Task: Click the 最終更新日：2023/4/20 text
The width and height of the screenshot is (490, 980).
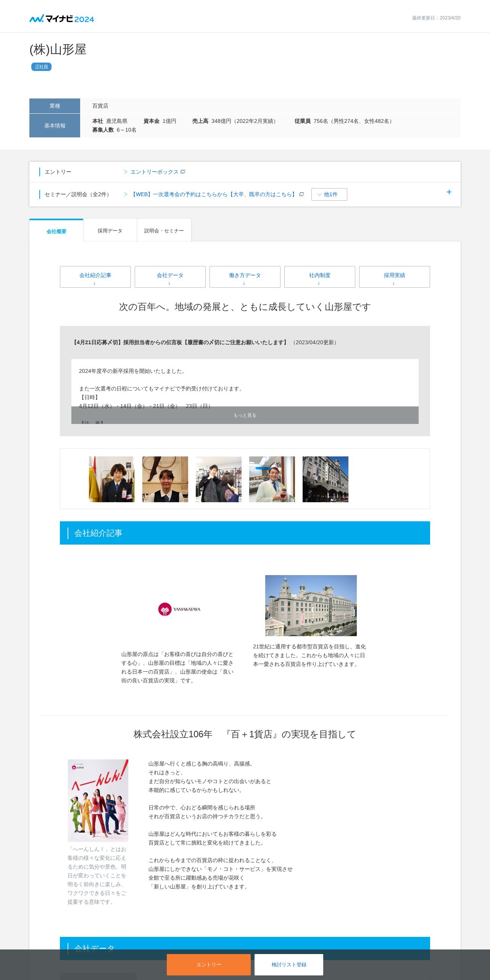Action: 436,18
